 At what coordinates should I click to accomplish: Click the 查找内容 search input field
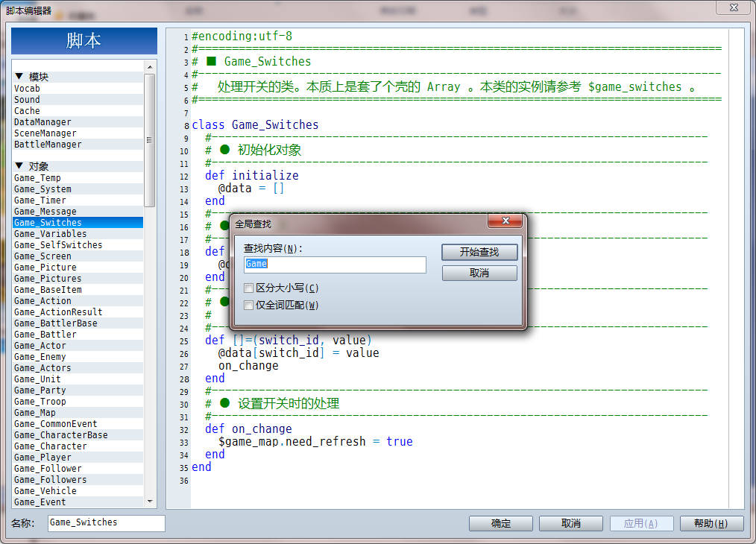pyautogui.click(x=335, y=265)
